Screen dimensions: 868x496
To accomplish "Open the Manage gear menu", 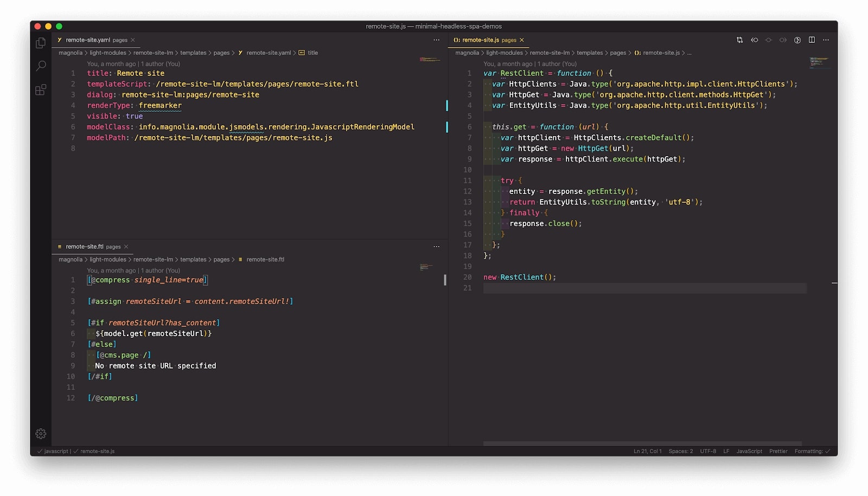I will (41, 434).
